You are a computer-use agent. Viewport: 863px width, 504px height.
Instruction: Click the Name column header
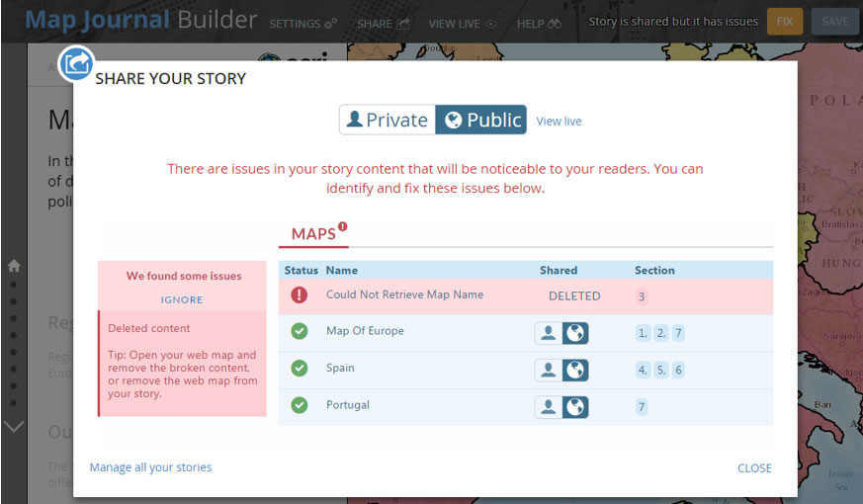click(342, 270)
